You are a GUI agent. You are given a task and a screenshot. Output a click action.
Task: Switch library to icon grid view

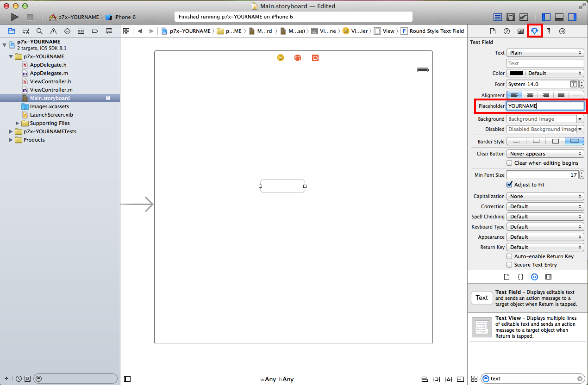coord(474,379)
